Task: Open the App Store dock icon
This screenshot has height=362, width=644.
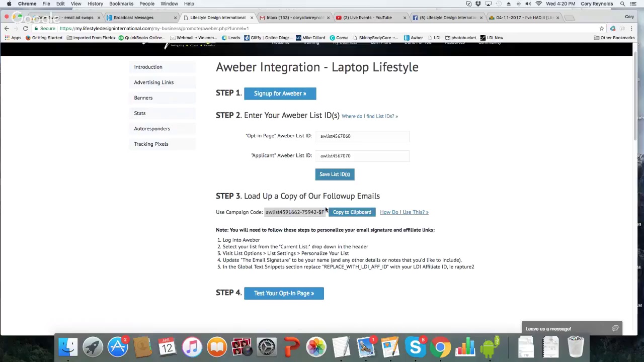Action: click(118, 347)
